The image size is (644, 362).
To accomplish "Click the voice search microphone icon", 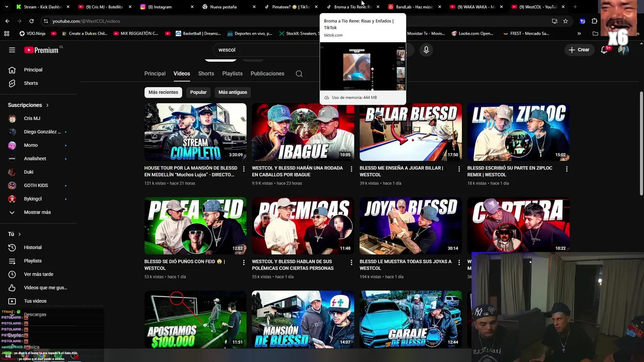I will pyautogui.click(x=426, y=50).
